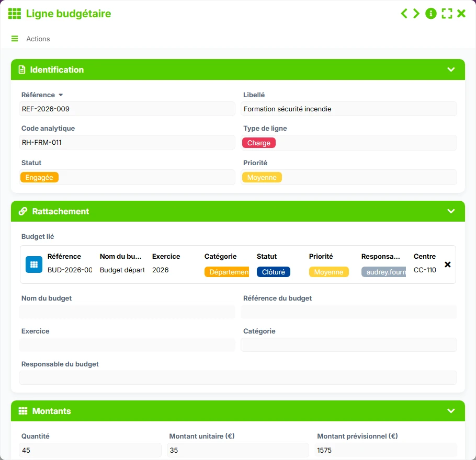Screen dimensions: 476x460
Task: Click linked budget name Budget départ
Action: coord(122,270)
